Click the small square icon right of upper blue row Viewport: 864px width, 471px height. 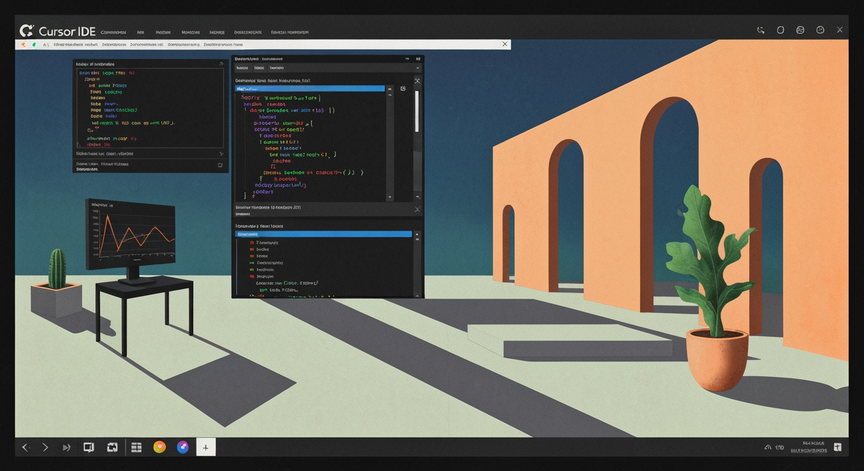(x=403, y=88)
